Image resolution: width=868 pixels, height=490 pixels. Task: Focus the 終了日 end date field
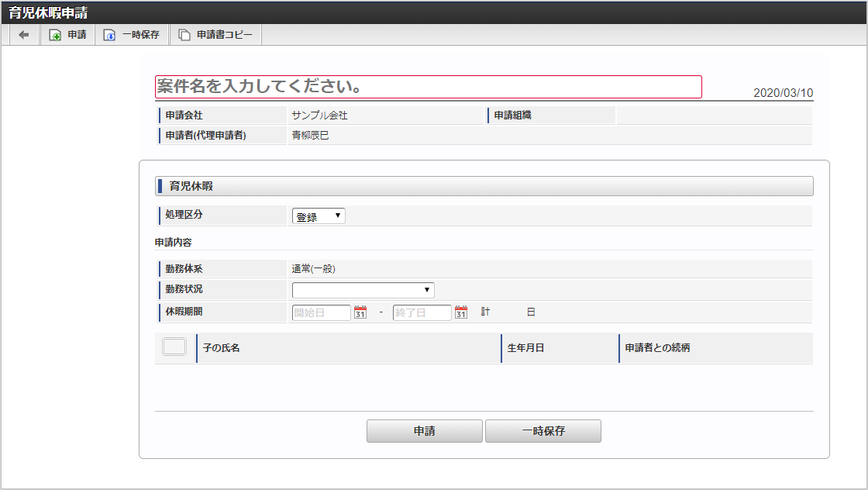pos(422,312)
